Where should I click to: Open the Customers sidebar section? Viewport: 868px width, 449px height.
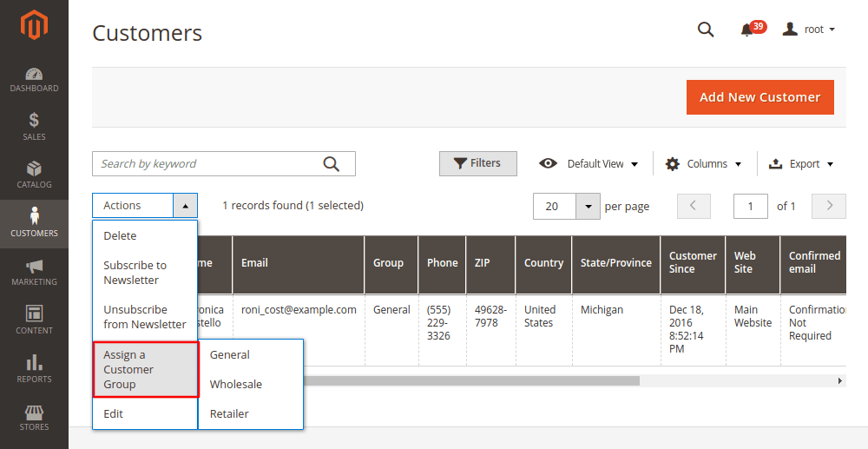coord(35,224)
